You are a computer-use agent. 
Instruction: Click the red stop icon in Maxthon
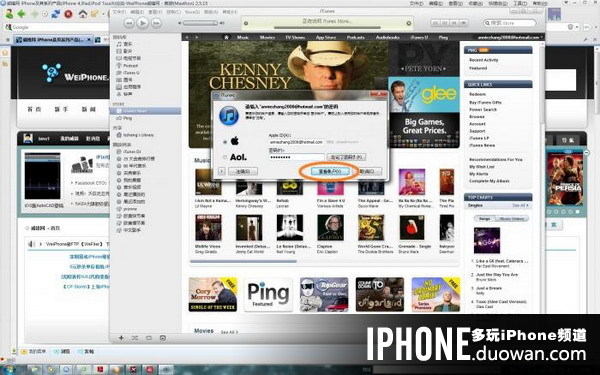click(68, 14)
